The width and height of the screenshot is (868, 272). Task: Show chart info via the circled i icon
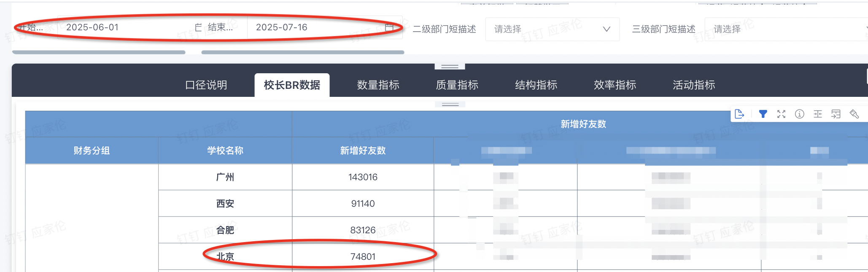point(799,114)
